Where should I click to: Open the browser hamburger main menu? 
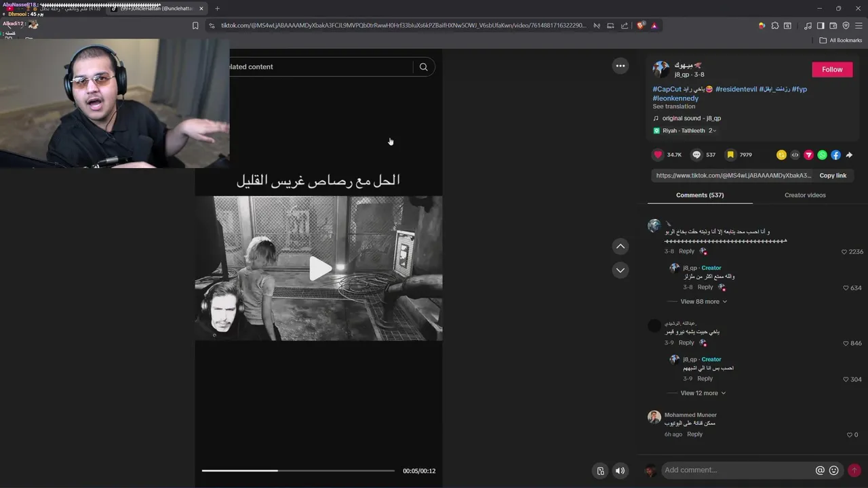pyautogui.click(x=859, y=26)
